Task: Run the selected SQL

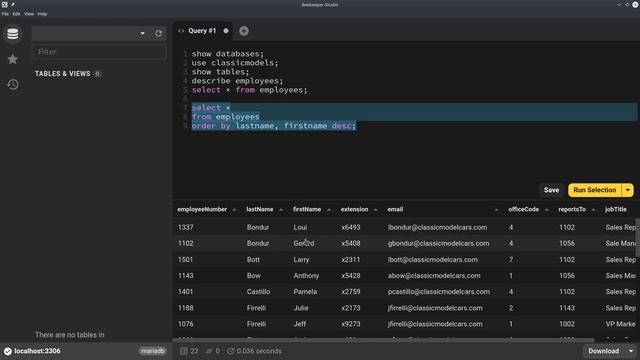Action: click(x=595, y=190)
